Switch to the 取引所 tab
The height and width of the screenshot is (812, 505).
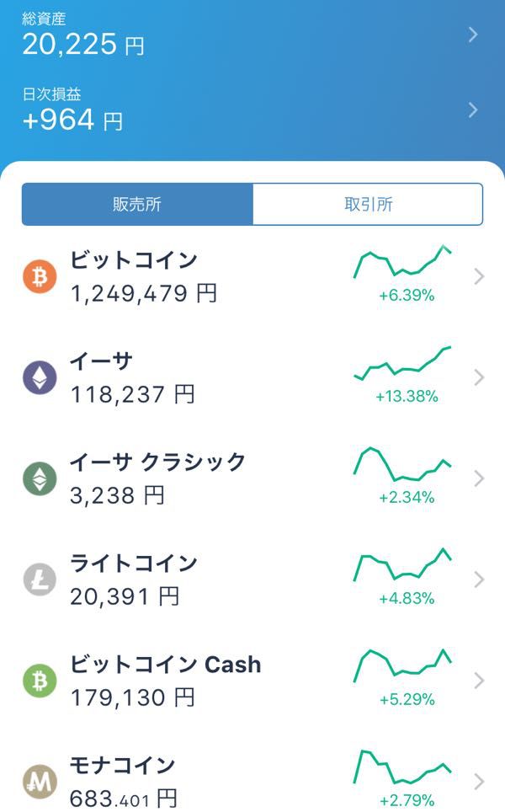pyautogui.click(x=366, y=203)
